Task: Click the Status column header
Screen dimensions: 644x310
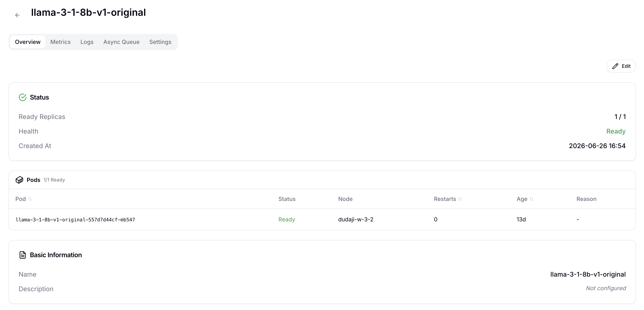Action: [x=287, y=199]
